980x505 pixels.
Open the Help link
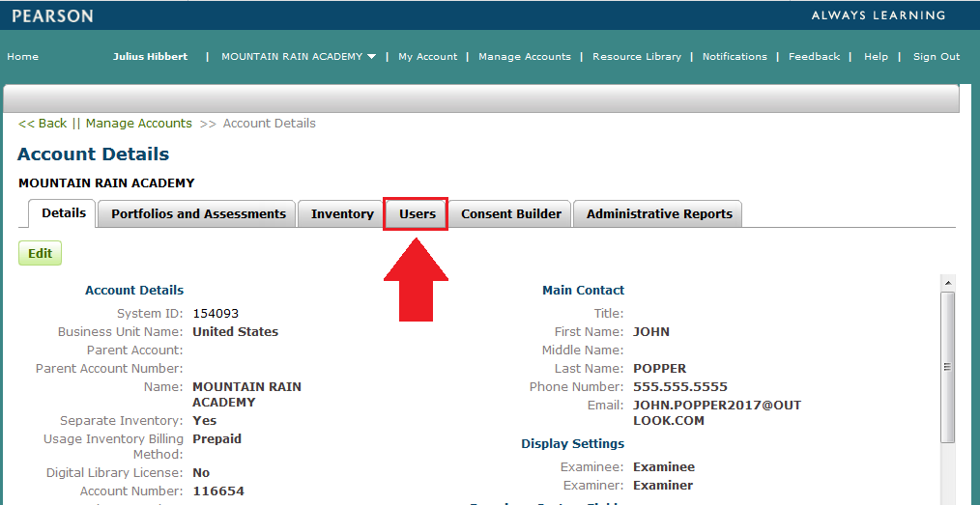pyautogui.click(x=876, y=57)
